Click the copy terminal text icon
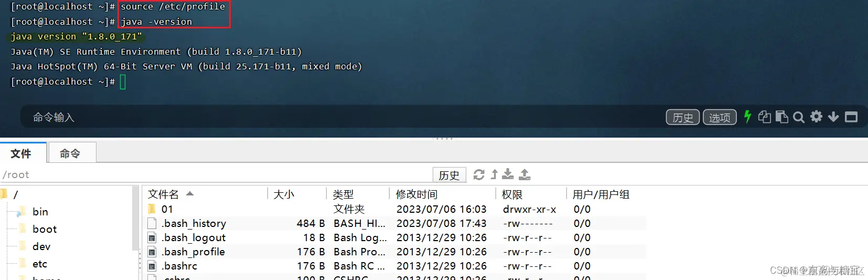The height and width of the screenshot is (280, 868). (x=765, y=117)
